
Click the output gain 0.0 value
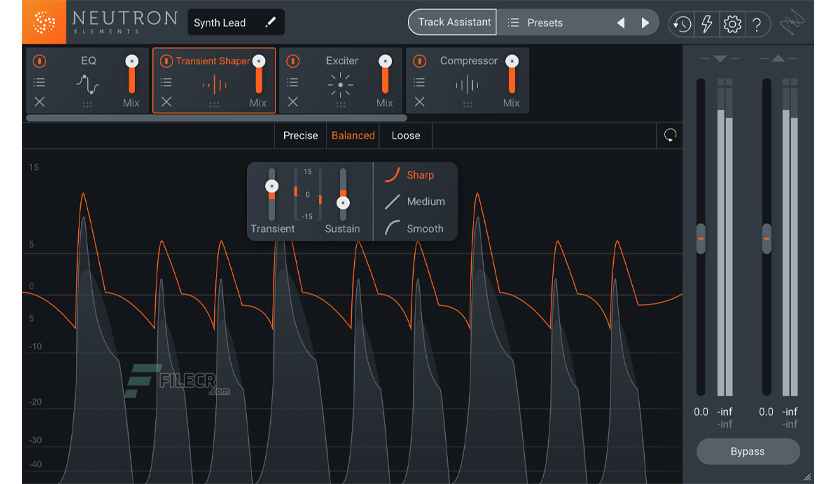[766, 412]
